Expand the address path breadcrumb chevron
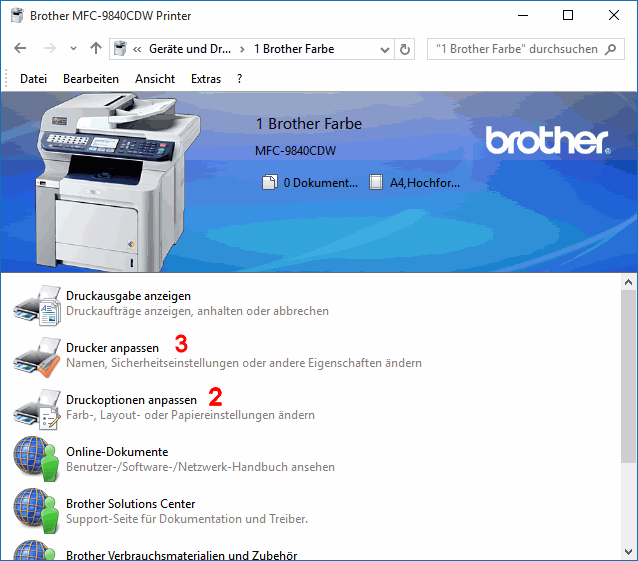The height and width of the screenshot is (561, 638). [137, 49]
